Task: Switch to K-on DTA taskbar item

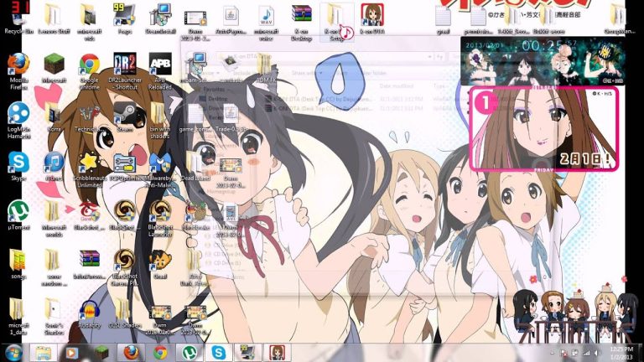Action: [x=278, y=353]
